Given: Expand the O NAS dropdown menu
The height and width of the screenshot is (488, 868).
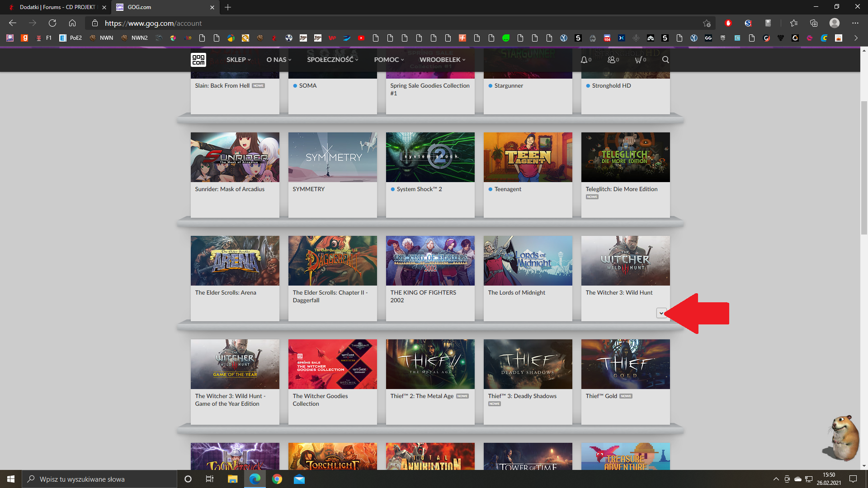Looking at the screenshot, I should pos(279,60).
